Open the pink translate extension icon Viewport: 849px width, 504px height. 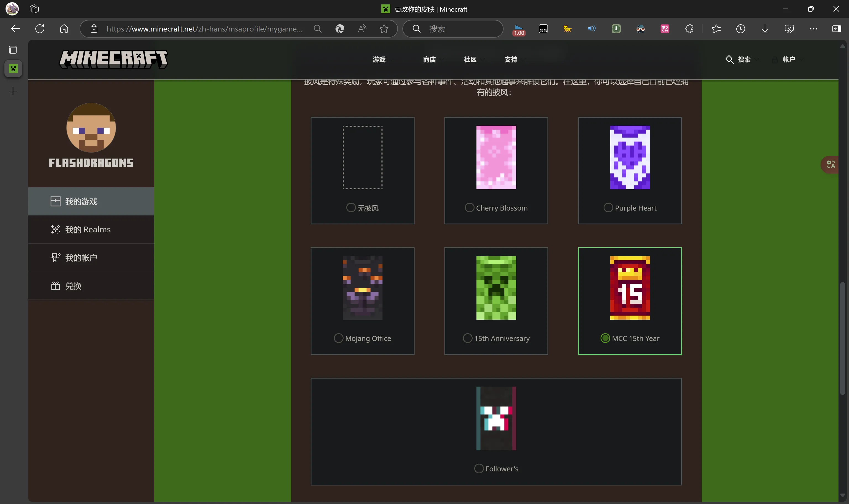[665, 29]
